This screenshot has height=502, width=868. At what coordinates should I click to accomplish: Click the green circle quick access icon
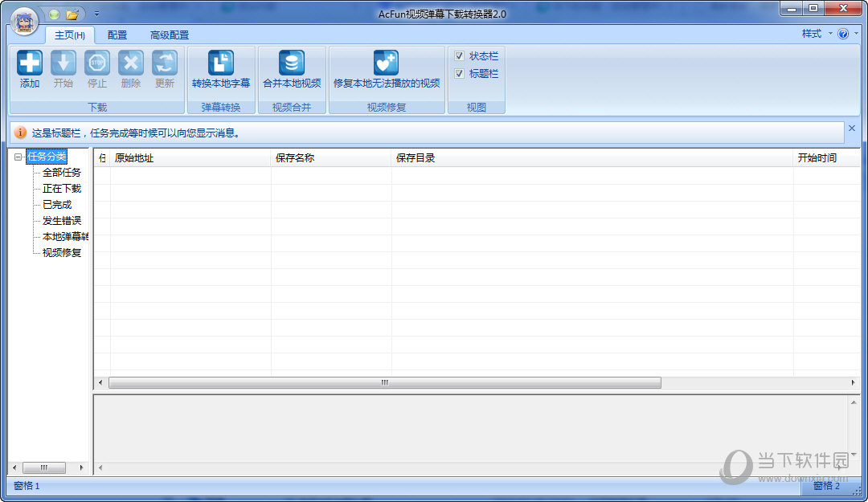click(x=55, y=14)
